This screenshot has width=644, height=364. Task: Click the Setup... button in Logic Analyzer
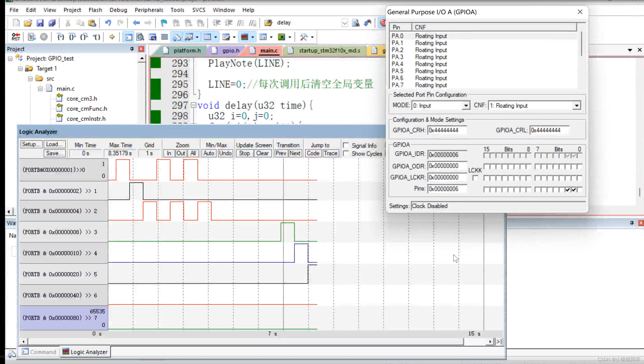click(x=31, y=144)
